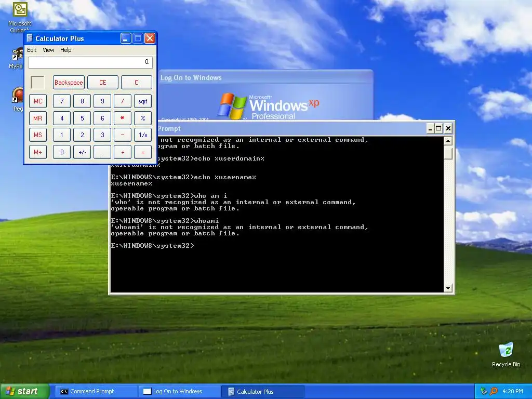
Task: Click digit 6 on the calculator
Action: pos(102,118)
